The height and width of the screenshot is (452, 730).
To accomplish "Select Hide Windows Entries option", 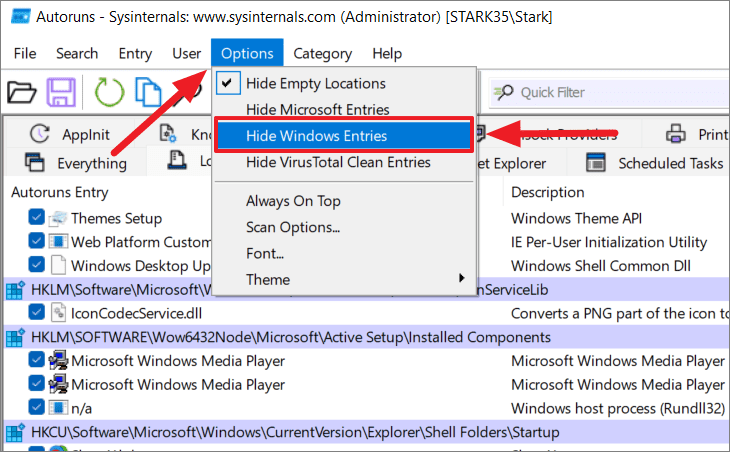I will 344,135.
